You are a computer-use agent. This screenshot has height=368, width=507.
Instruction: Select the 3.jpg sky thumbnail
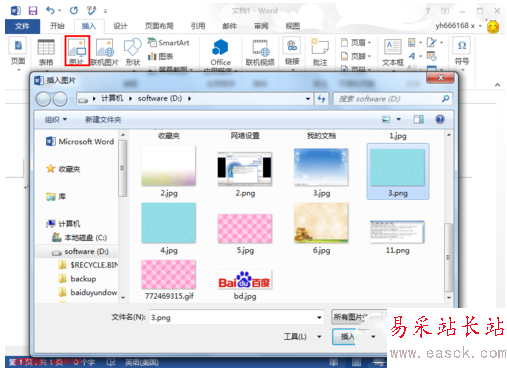point(321,172)
